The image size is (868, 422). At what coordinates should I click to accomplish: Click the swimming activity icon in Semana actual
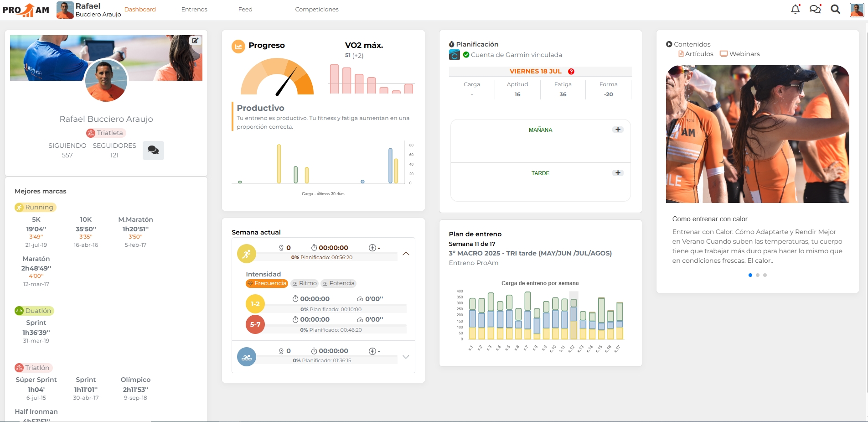coord(246,357)
